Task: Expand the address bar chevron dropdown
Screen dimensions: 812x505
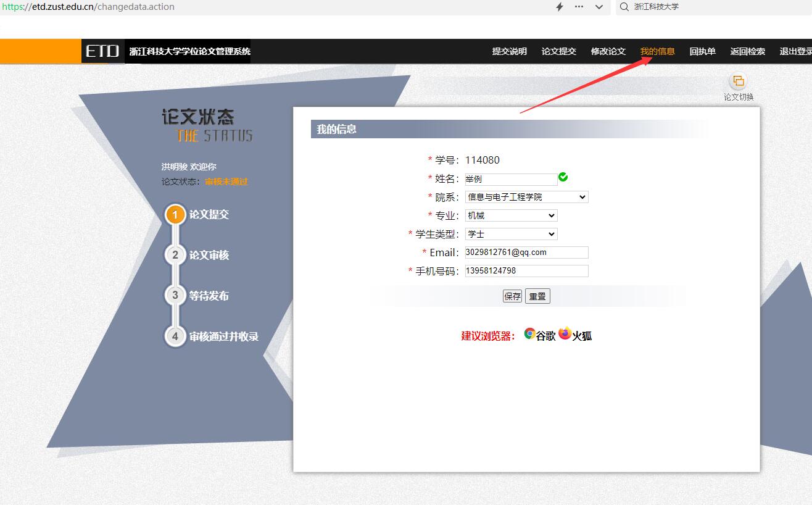Action: tap(599, 7)
